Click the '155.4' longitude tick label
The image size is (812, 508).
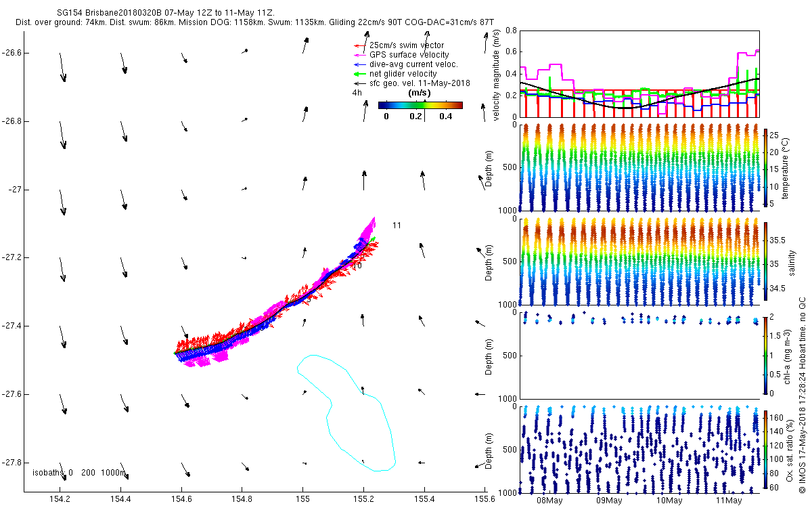tap(424, 501)
